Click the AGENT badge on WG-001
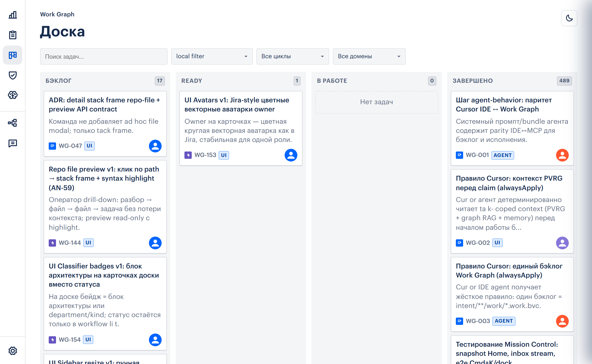Viewport: 592px width, 364px height. [503, 155]
